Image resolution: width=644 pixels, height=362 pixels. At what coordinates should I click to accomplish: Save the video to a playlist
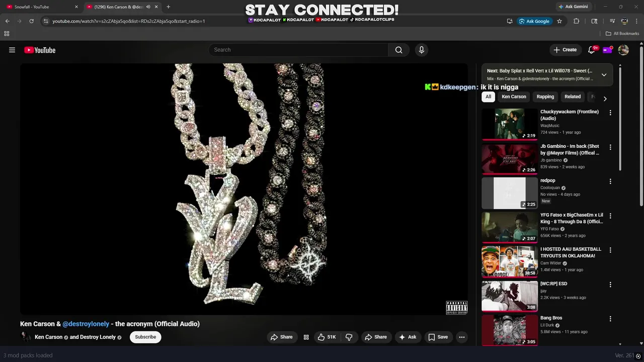438,337
